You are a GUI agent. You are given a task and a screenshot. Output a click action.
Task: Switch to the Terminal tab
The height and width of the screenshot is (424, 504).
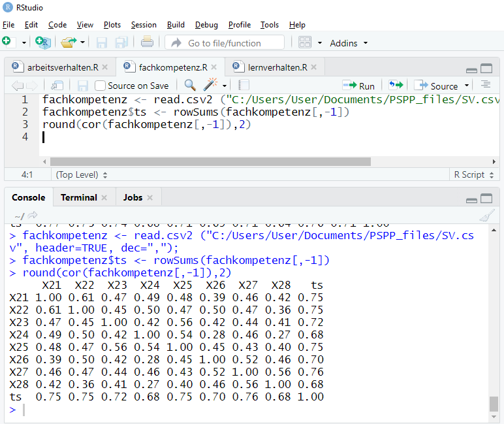coord(78,197)
